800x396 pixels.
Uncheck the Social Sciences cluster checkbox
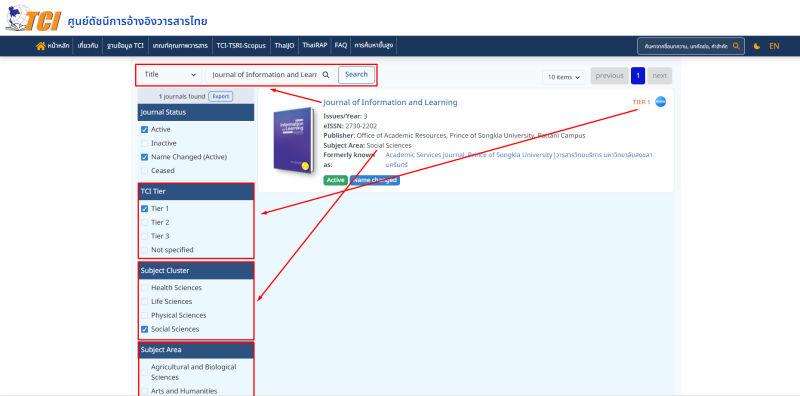pos(144,329)
